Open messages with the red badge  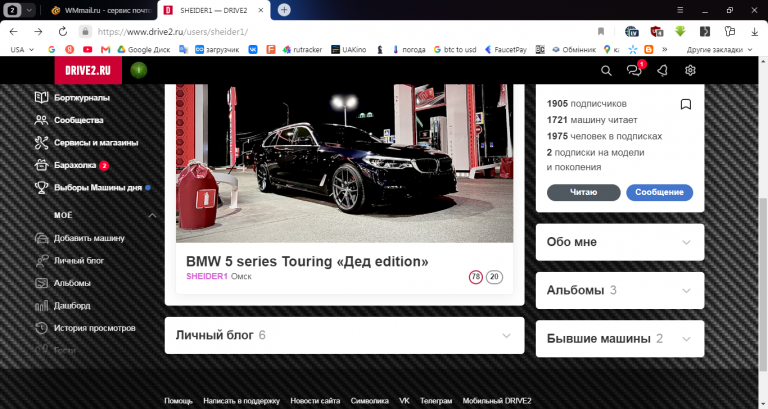pyautogui.click(x=635, y=70)
